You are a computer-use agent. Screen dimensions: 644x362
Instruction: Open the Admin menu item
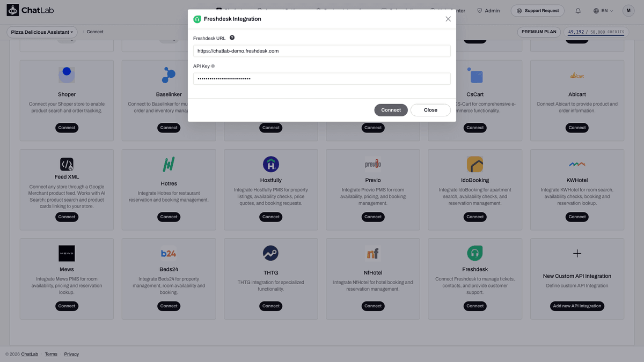[x=488, y=11]
